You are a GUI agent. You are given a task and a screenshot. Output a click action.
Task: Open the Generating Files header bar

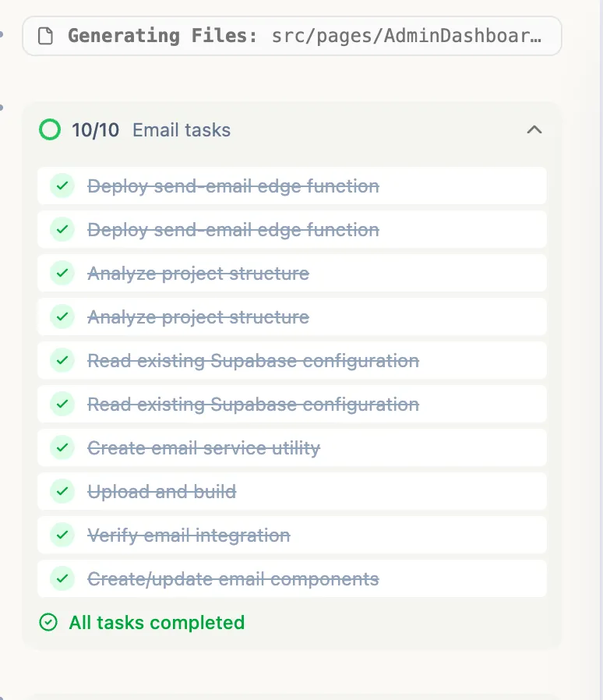tap(292, 35)
